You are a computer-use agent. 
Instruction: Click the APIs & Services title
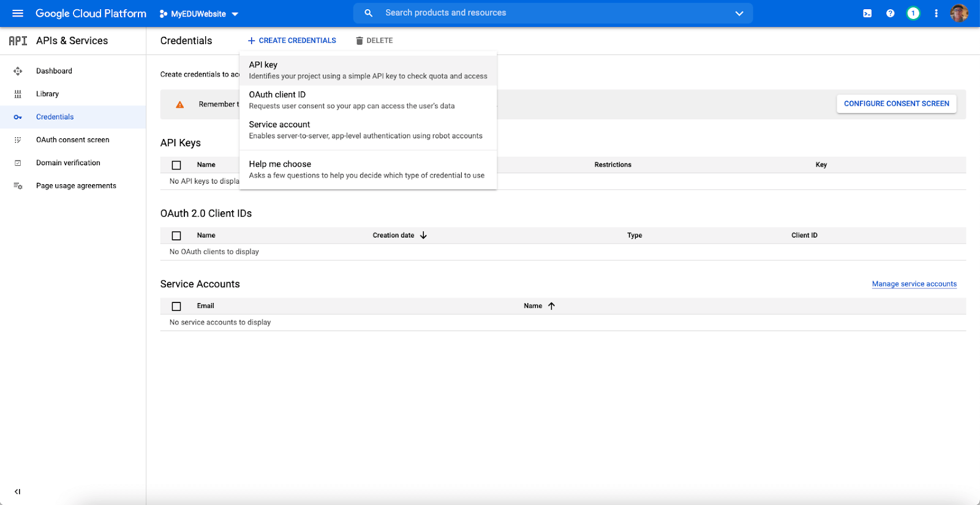click(72, 41)
